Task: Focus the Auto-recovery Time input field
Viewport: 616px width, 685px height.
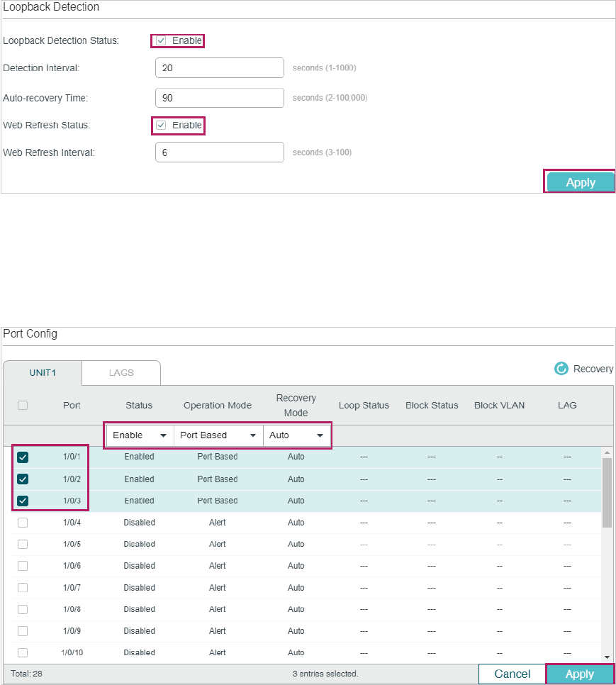Action: (220, 98)
